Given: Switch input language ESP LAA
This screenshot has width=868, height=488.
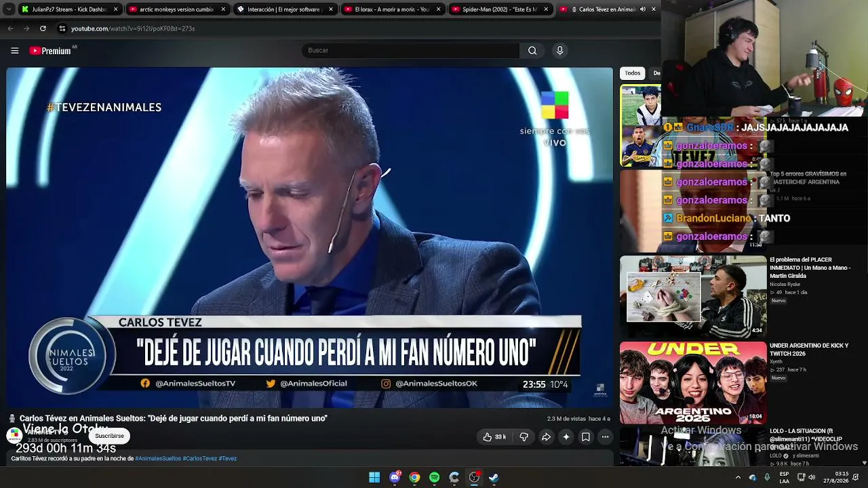Looking at the screenshot, I should (x=784, y=477).
